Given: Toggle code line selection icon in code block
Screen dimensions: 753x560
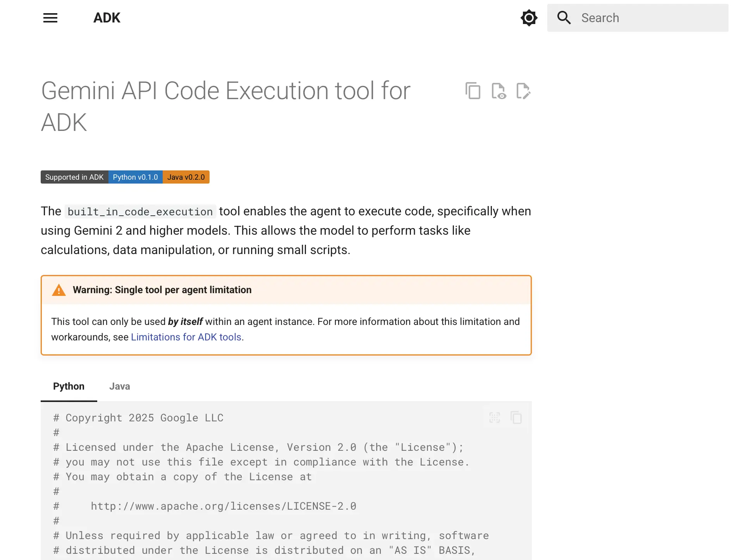Looking at the screenshot, I should 495,417.
